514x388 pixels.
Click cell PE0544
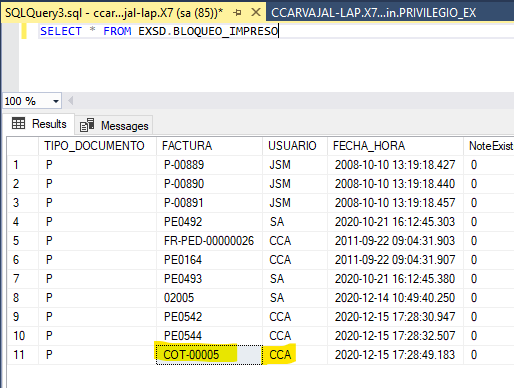[209, 336]
